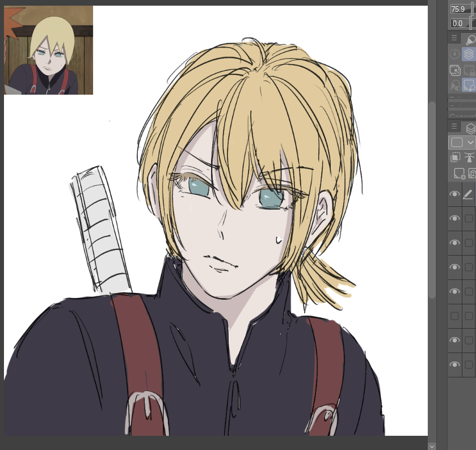476x450 pixels.
Task: Click the dimmed lightbulb-with-toggle icon
Action: tap(455, 85)
